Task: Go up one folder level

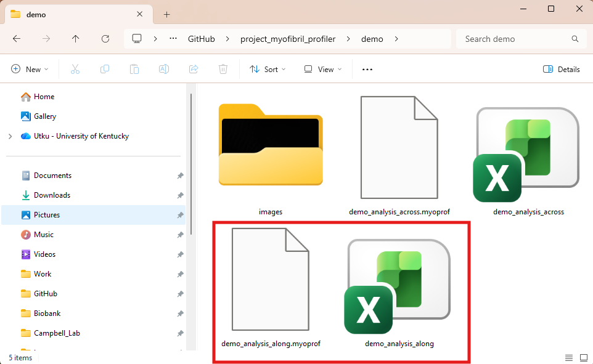Action: [x=76, y=39]
